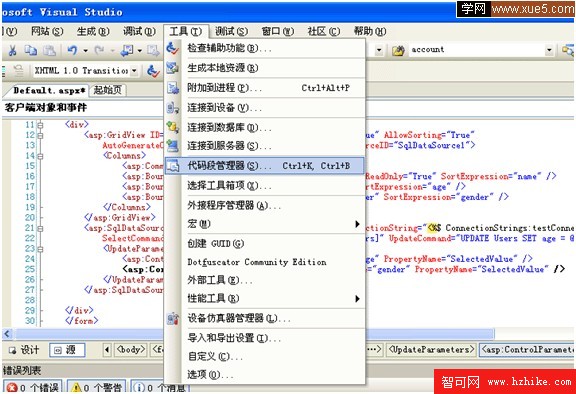Switch to the 起始页 start page tab
Viewport: 576px width, 394px height.
click(x=108, y=90)
